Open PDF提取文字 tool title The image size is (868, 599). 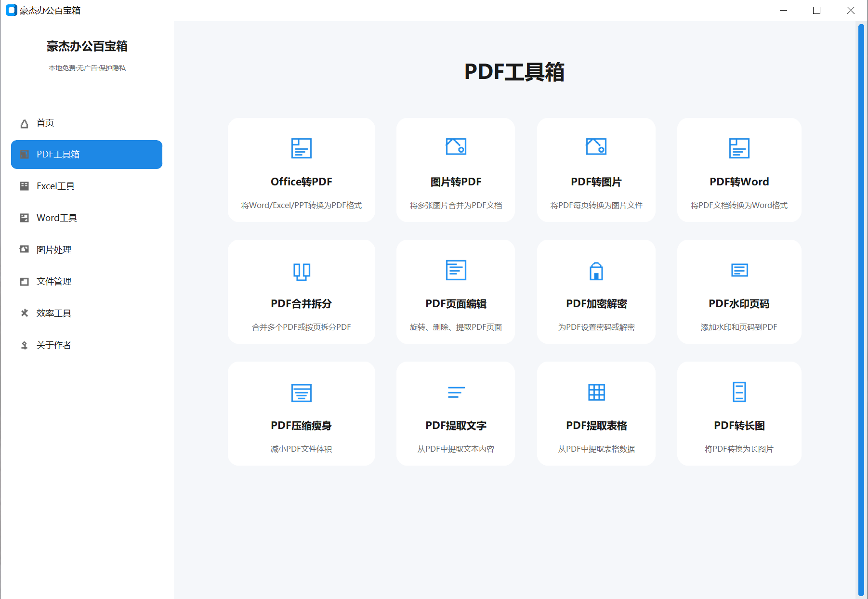[456, 425]
